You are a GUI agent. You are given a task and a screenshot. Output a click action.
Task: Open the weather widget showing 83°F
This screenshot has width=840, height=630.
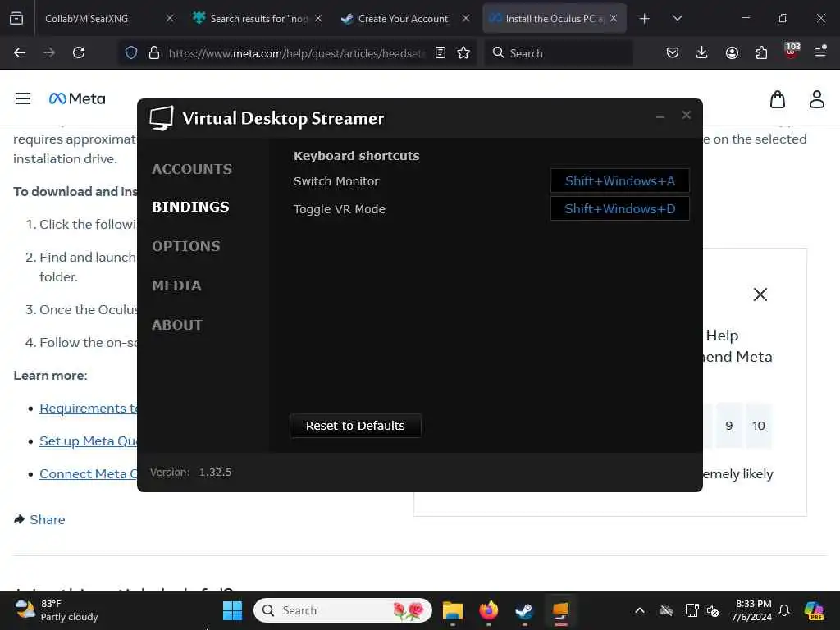pyautogui.click(x=57, y=610)
